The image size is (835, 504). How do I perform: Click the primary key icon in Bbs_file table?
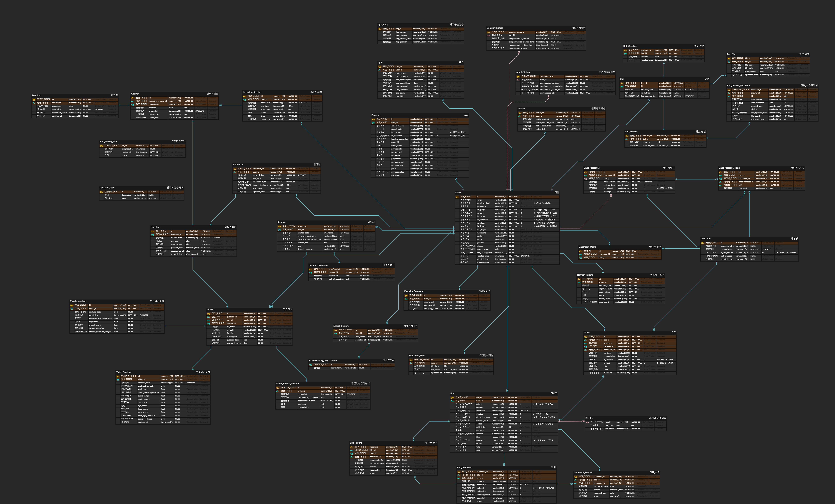point(587,422)
